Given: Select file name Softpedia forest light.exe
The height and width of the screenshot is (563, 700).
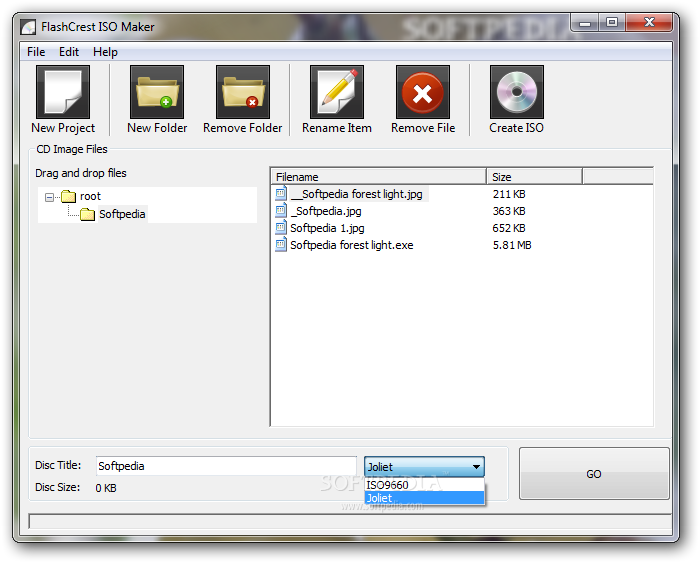Looking at the screenshot, I should 352,245.
